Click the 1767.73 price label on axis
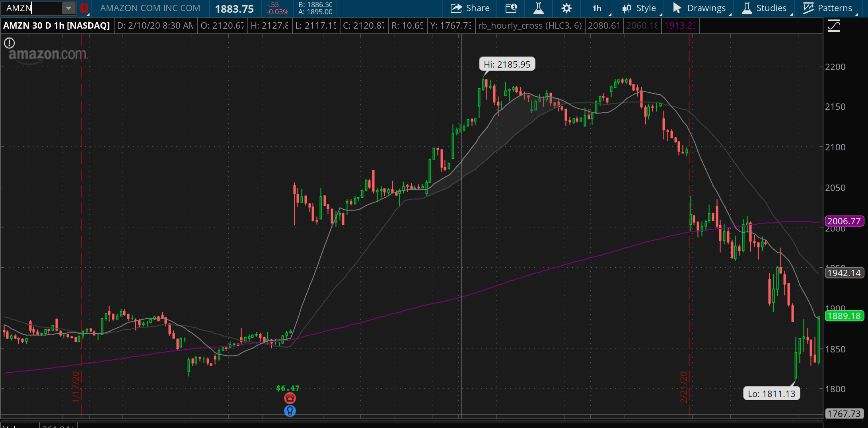The height and width of the screenshot is (428, 868). pos(844,414)
